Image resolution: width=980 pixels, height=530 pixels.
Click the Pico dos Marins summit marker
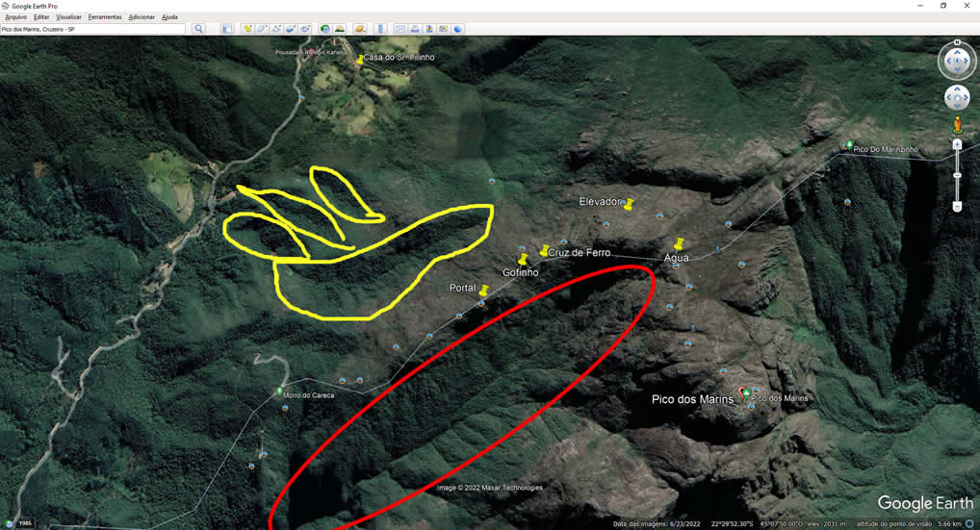click(746, 393)
